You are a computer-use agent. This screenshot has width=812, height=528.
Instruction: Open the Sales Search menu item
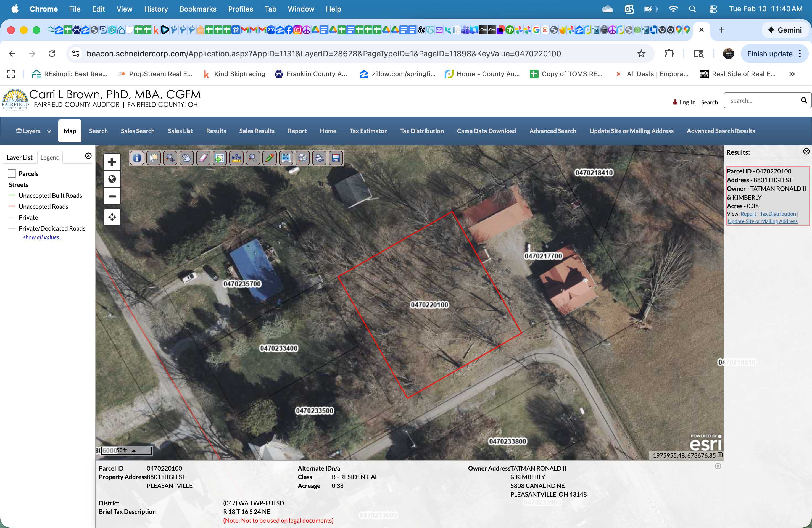tap(138, 131)
